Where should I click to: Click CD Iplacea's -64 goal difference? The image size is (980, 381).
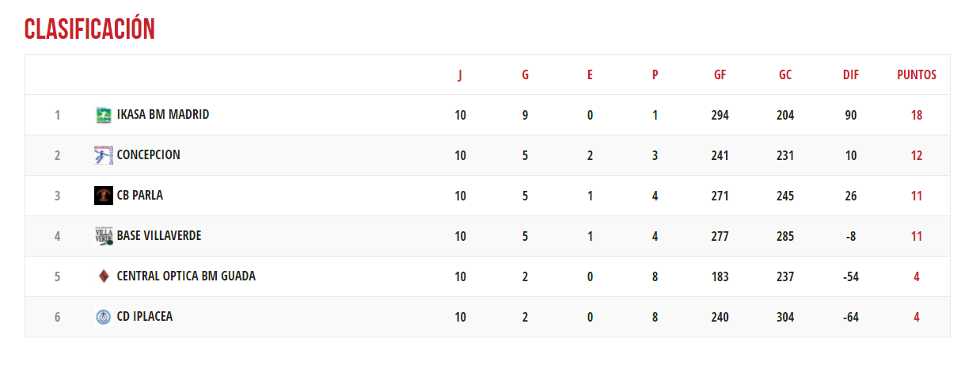(851, 317)
